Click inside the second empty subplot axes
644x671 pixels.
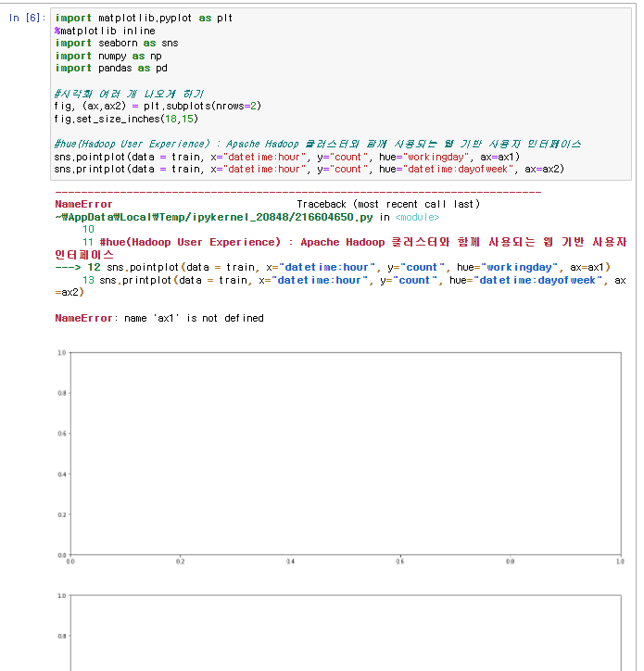(x=346, y=632)
